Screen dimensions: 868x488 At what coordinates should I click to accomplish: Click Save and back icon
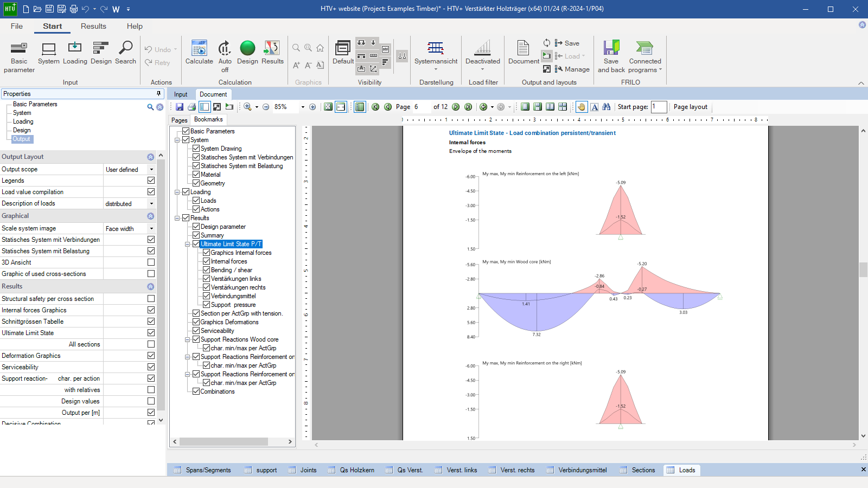tap(611, 57)
